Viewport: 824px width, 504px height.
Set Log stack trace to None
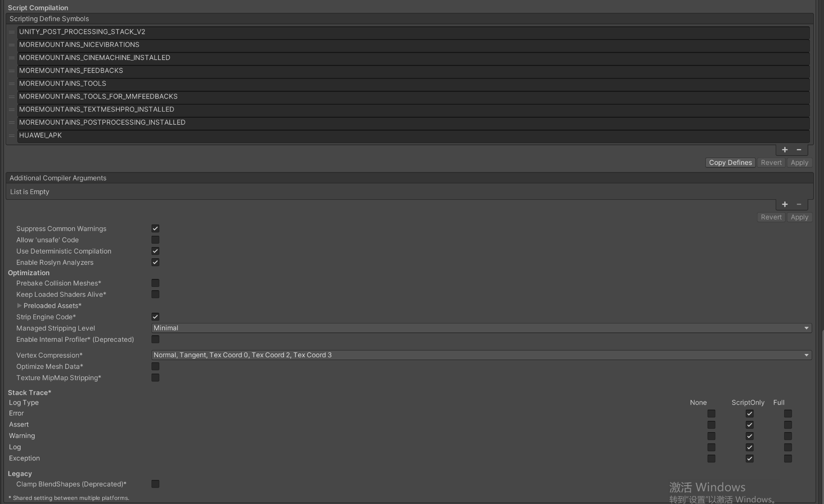click(711, 447)
